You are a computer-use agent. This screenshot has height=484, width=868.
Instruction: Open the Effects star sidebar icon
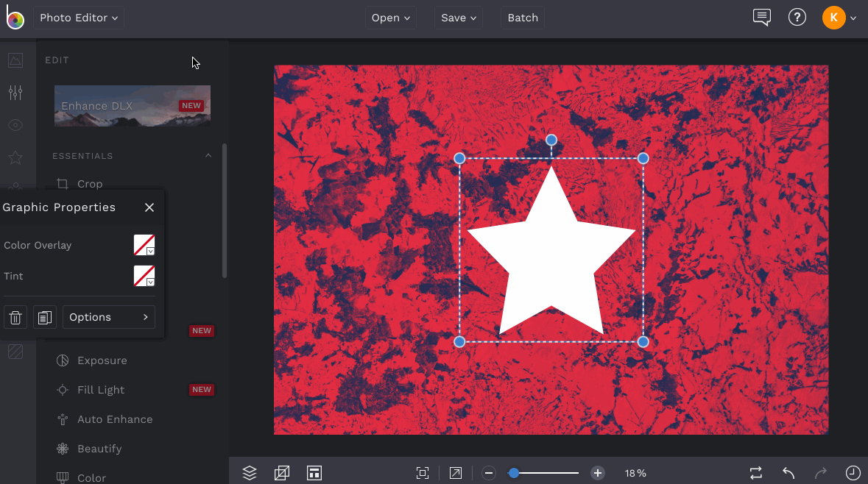[x=15, y=157]
